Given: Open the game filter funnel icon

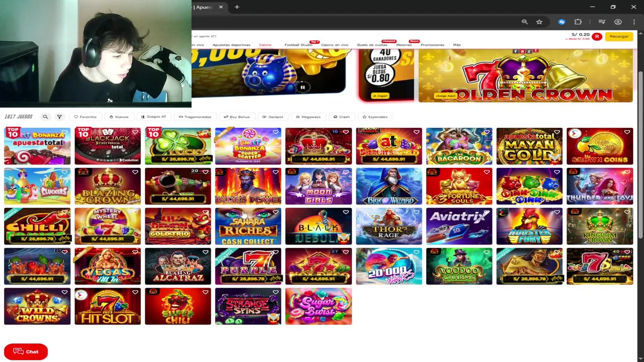Looking at the screenshot, I should tap(59, 117).
